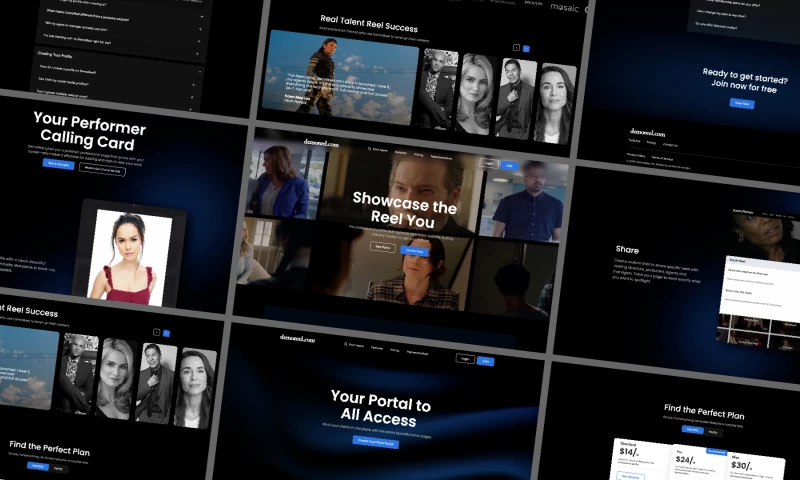Screen dimensions: 800x480
Task: Open Pricing in the Showcase page navbar
Action: point(419,155)
